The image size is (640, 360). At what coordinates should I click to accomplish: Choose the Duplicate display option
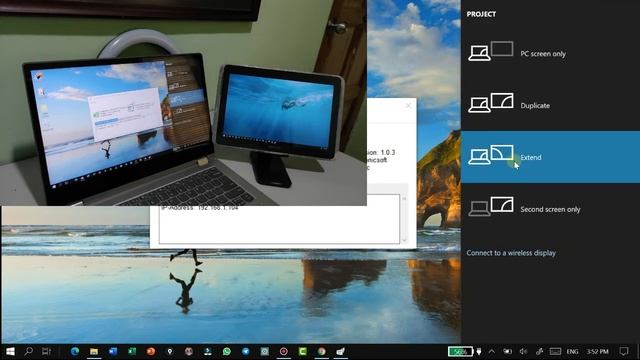tap(550, 105)
